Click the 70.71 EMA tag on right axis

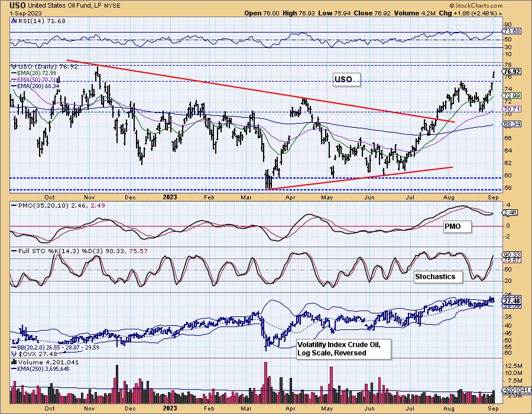pos(512,109)
